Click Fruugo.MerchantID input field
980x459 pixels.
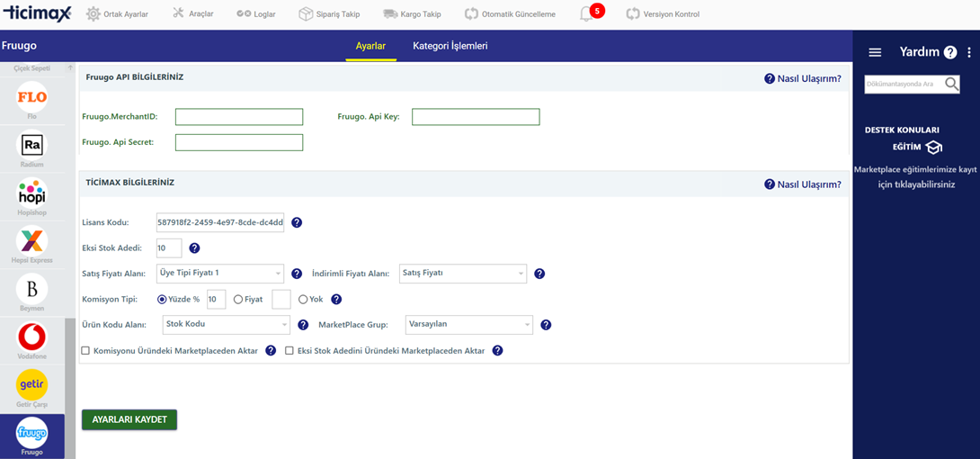[239, 117]
